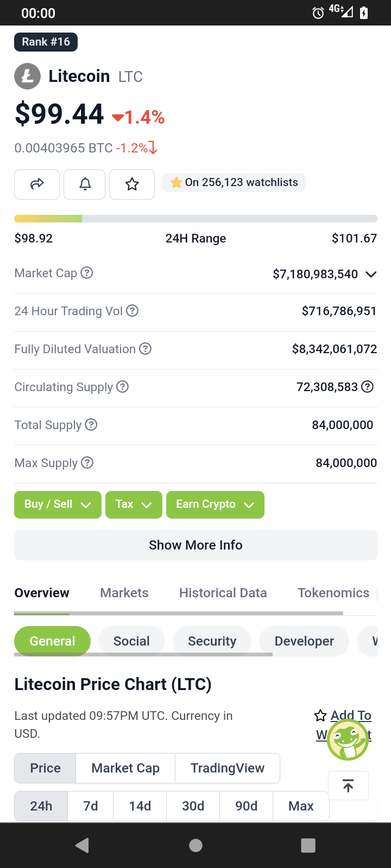Viewport: 391px width, 868px height.
Task: Switch chart to Market Cap view
Action: pyautogui.click(x=125, y=768)
